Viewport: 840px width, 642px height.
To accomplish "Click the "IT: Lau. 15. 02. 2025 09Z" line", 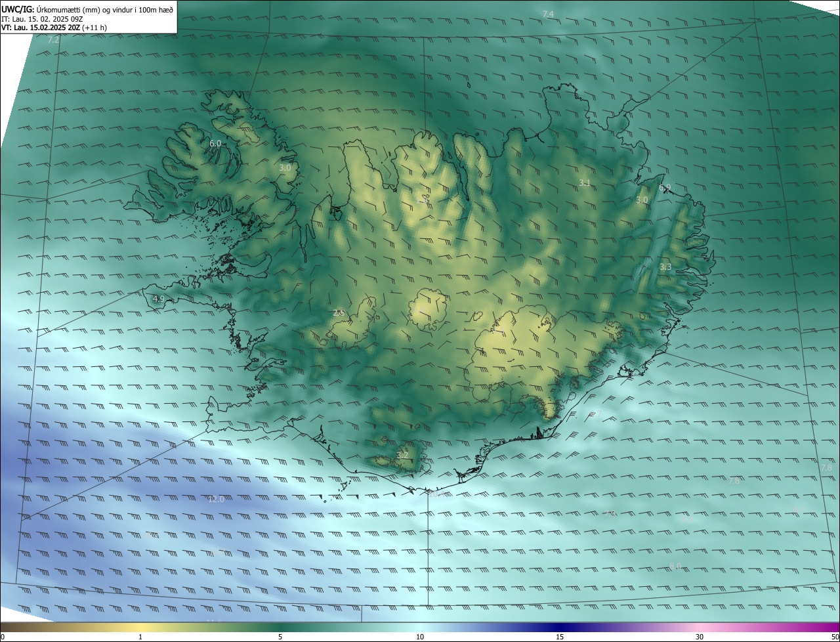I will [x=41, y=18].
